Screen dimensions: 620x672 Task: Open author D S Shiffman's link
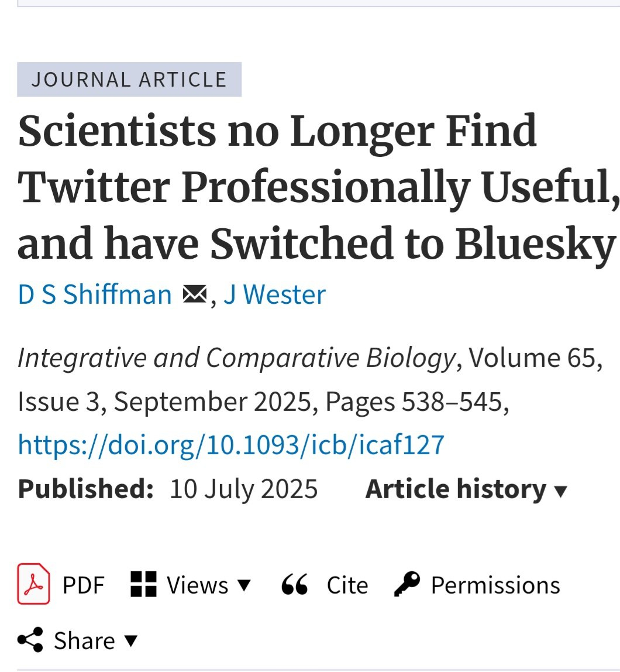[95, 294]
